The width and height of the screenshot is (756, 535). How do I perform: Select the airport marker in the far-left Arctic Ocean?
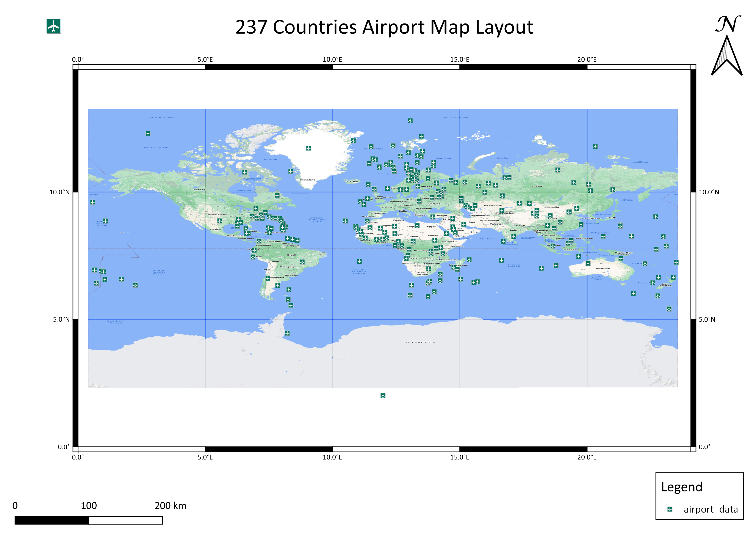click(x=148, y=133)
